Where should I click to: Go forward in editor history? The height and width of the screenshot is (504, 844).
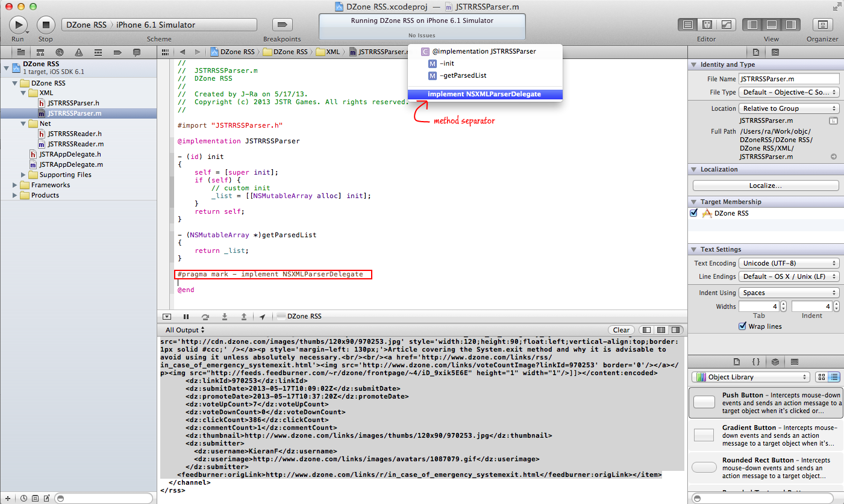point(198,52)
